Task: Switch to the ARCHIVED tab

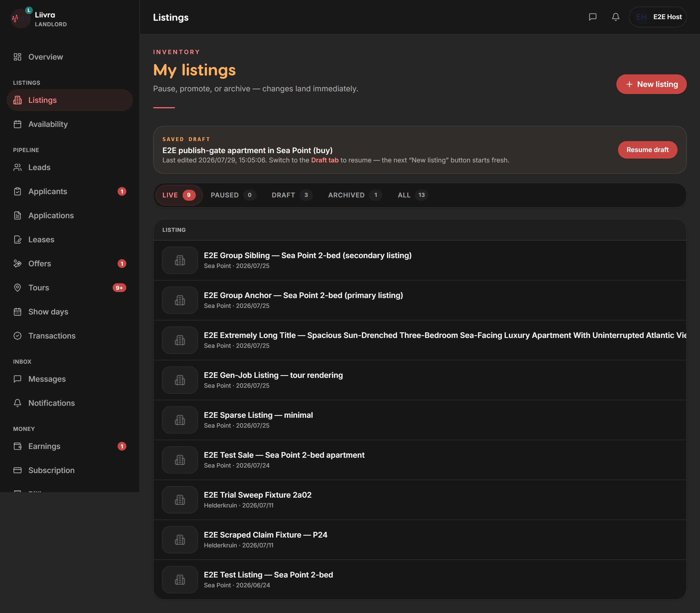Action: pos(355,195)
